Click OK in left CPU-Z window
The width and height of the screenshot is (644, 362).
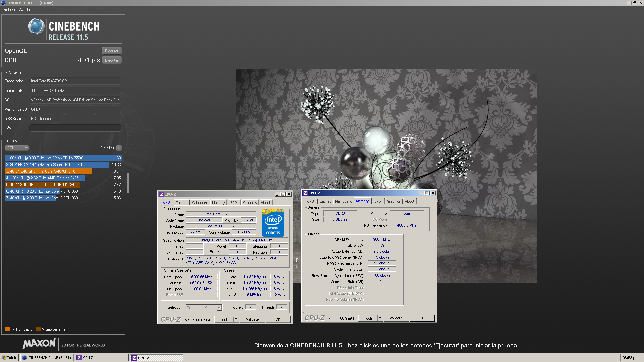pyautogui.click(x=278, y=320)
